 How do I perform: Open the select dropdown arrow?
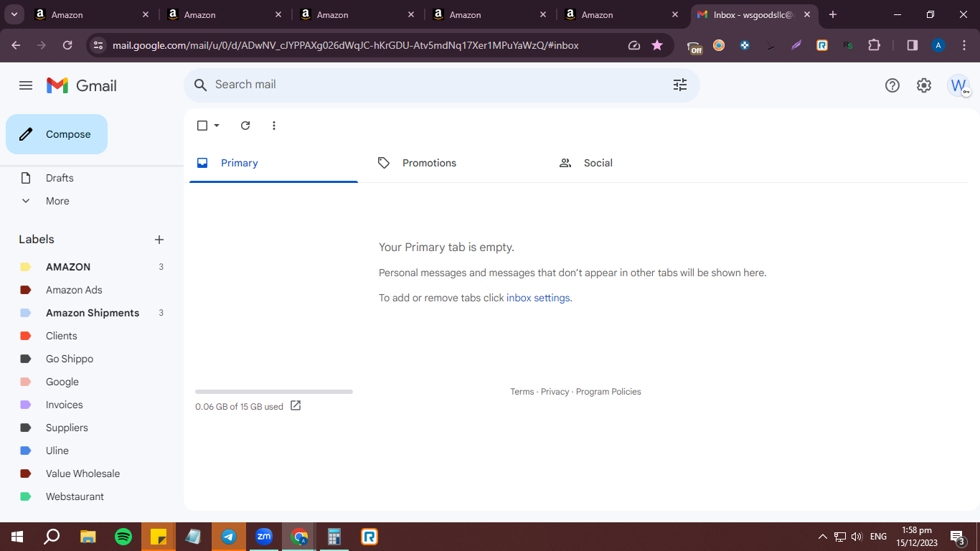click(217, 126)
